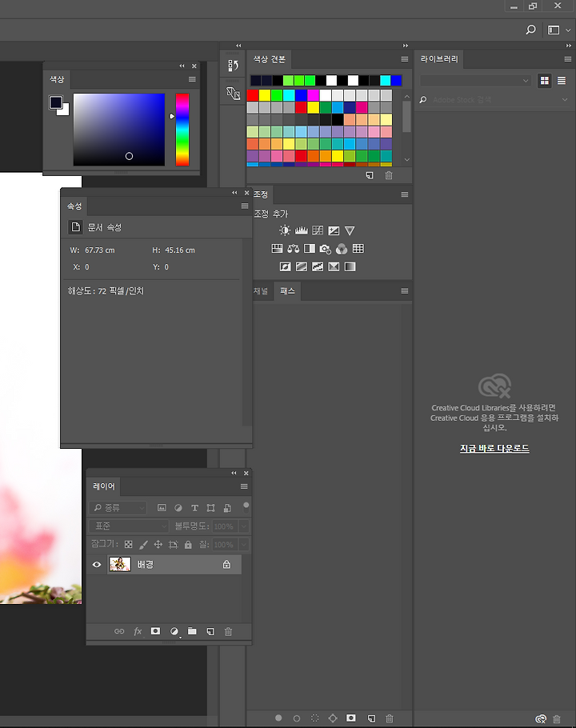
Task: Open the 표준 blend mode dropdown
Action: tap(129, 526)
